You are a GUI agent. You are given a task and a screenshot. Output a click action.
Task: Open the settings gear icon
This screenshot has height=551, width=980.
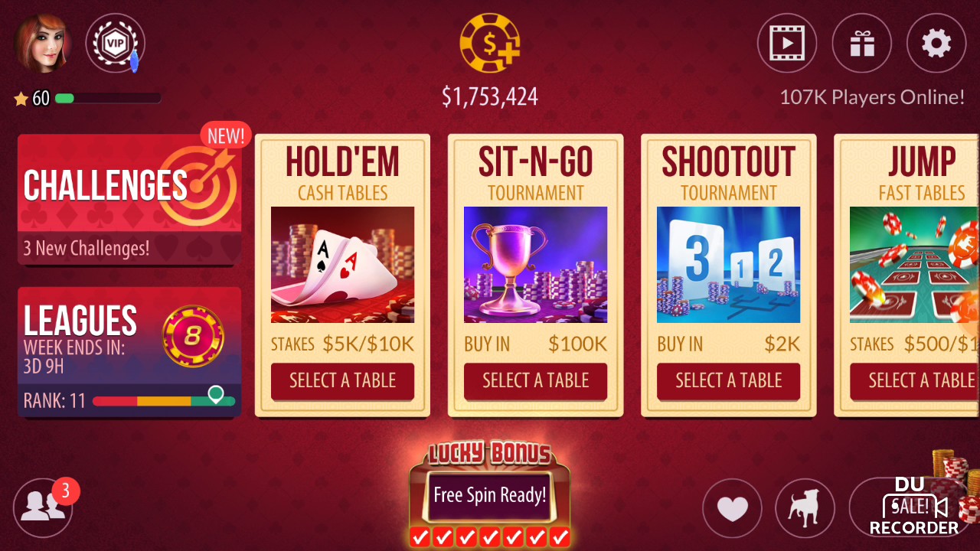point(936,43)
